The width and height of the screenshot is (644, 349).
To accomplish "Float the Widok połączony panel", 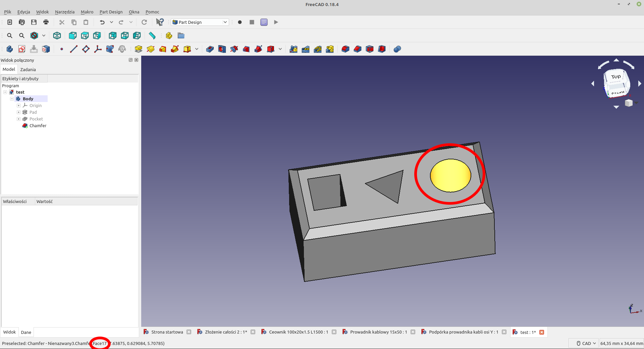I will pos(130,60).
